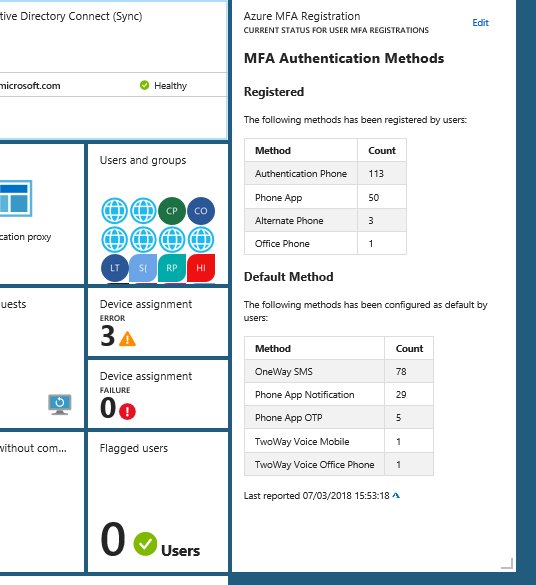Click the TwoWay Voice Mobile row
This screenshot has width=536, height=585.
339,441
